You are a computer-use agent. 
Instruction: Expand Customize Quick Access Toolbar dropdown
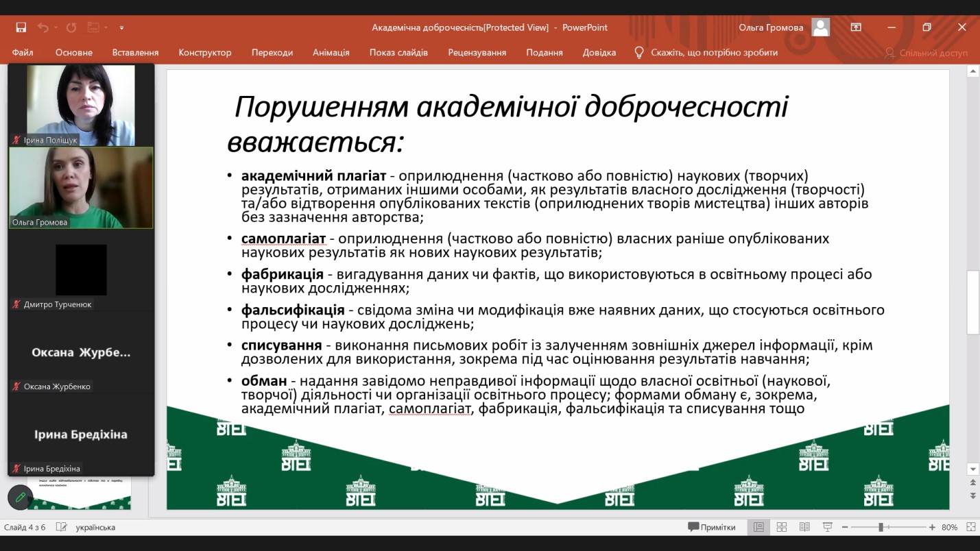tap(121, 28)
